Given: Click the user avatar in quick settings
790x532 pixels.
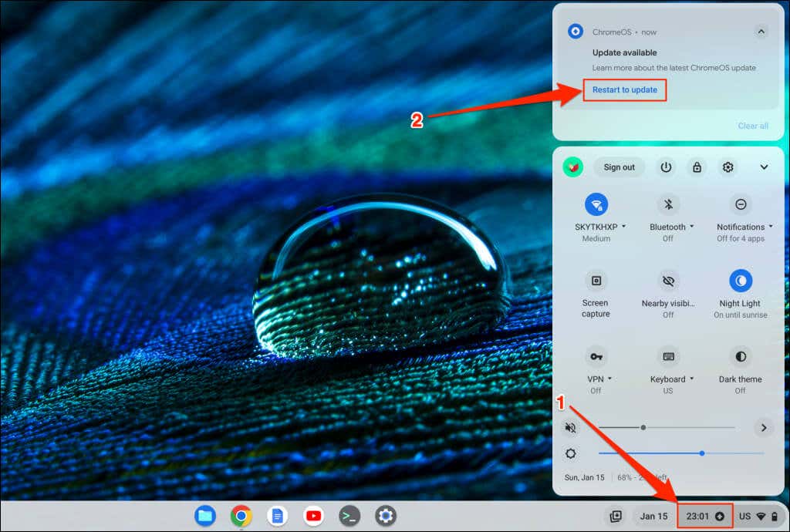Looking at the screenshot, I should 573,167.
